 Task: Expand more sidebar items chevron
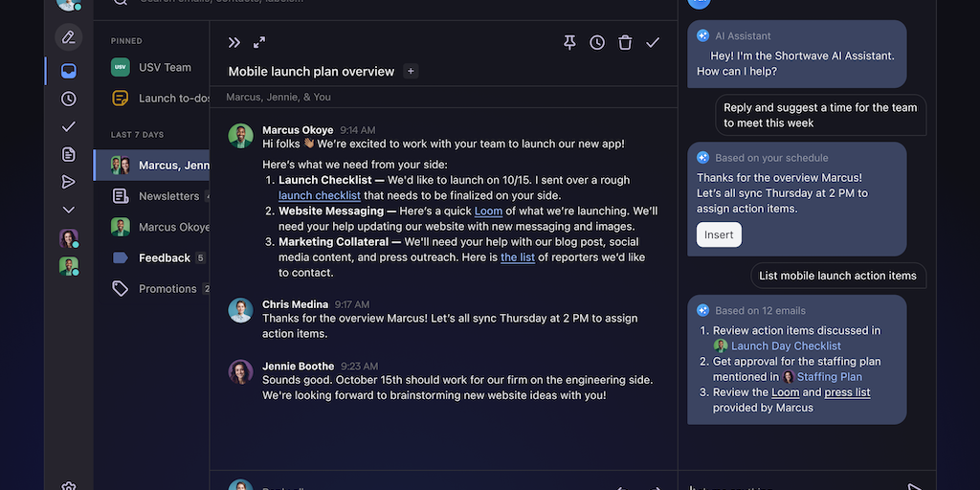click(68, 210)
